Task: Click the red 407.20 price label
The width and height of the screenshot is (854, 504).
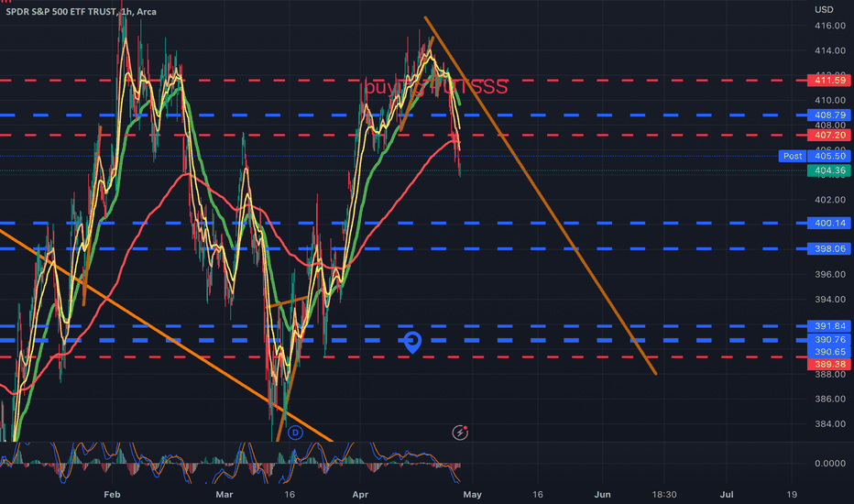Action: 829,135
